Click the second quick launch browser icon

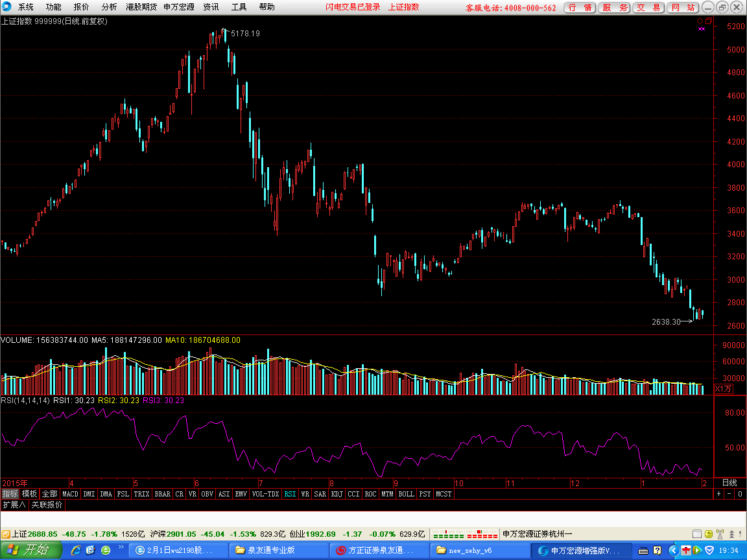[x=91, y=550]
